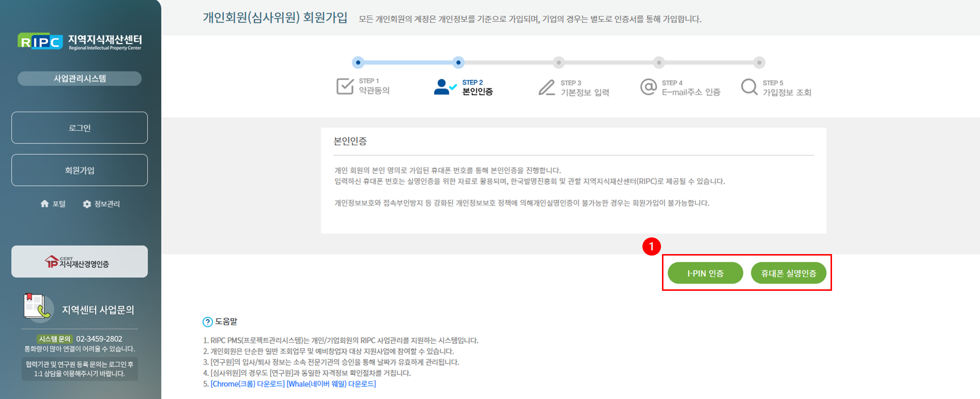Click the home icon next to 포털

(x=45, y=204)
